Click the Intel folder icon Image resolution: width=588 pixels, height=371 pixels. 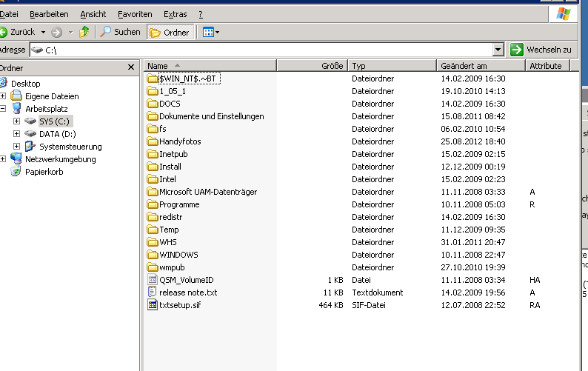pos(153,179)
